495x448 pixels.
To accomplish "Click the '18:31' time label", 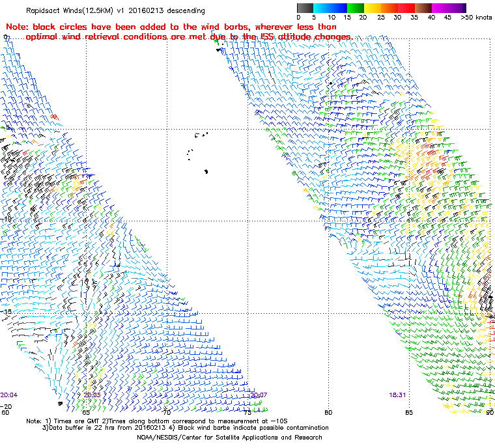I will coord(397,395).
